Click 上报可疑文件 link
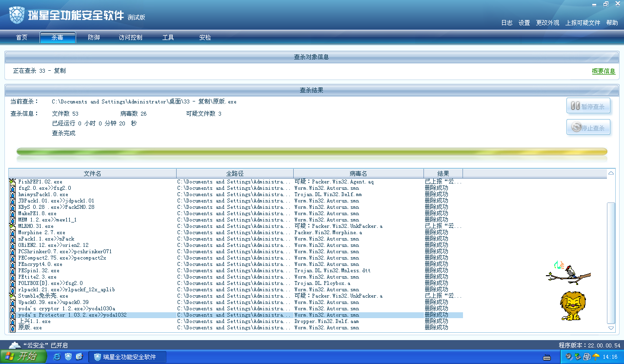The height and width of the screenshot is (364, 624). coord(583,23)
